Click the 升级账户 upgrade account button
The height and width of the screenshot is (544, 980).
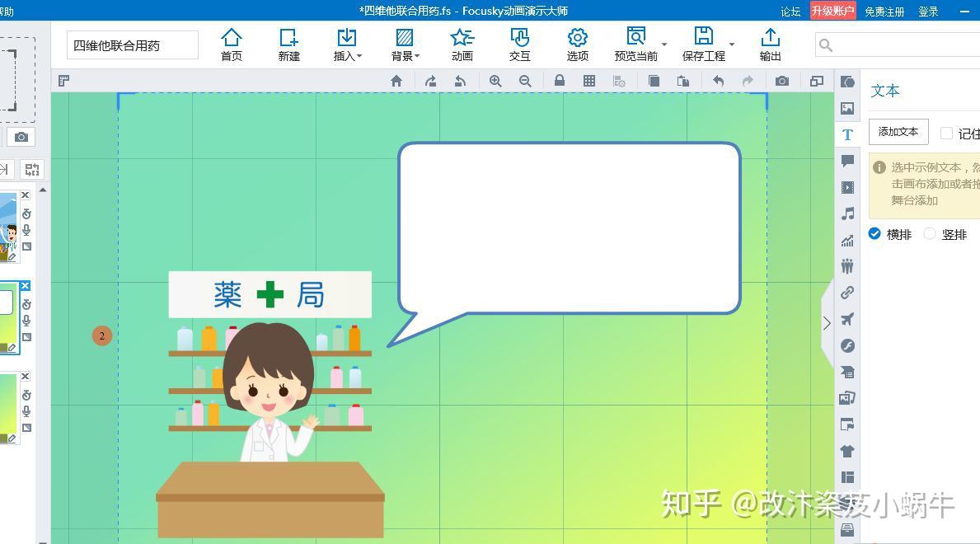click(x=832, y=11)
